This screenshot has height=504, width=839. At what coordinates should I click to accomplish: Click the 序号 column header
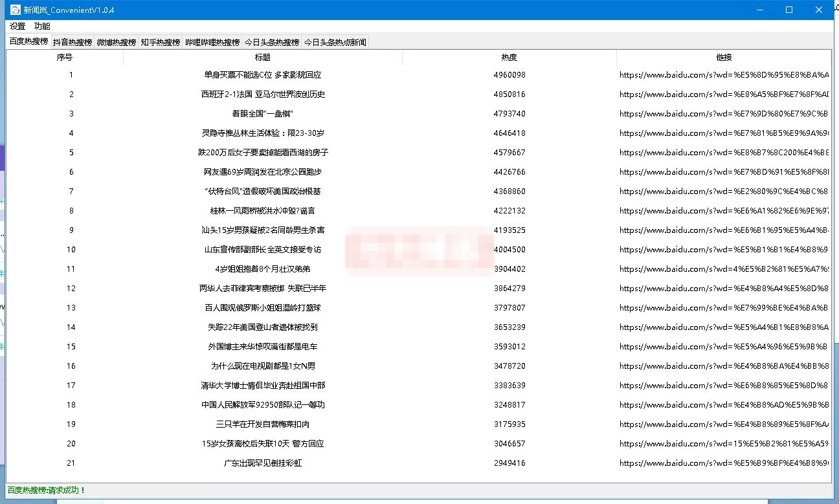click(65, 58)
